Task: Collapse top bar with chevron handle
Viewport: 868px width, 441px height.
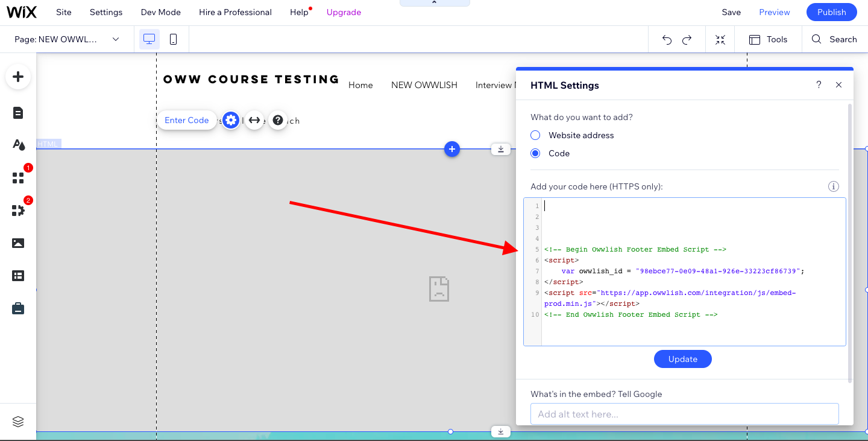Action: pos(435,3)
